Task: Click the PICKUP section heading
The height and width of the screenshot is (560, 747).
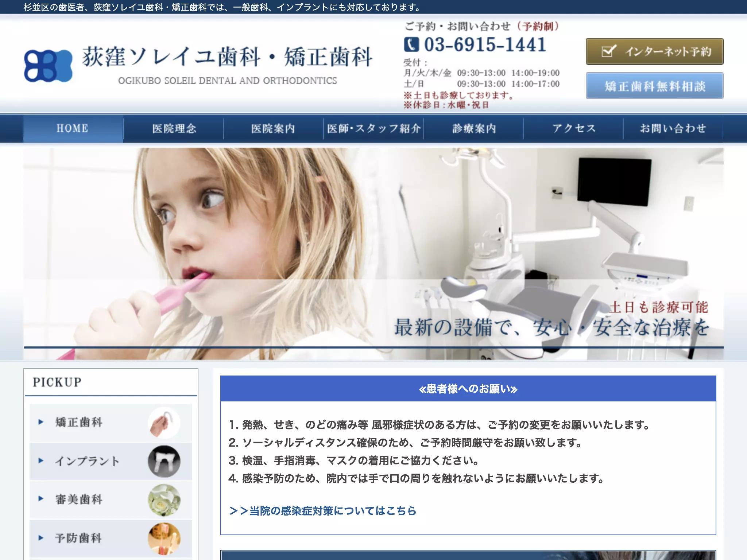Action: pyautogui.click(x=57, y=382)
